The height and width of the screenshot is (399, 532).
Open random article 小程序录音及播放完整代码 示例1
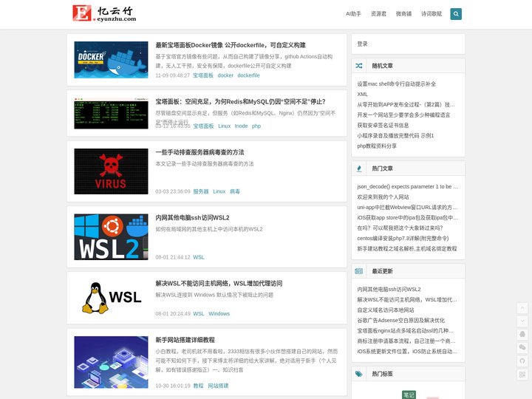(x=395, y=136)
